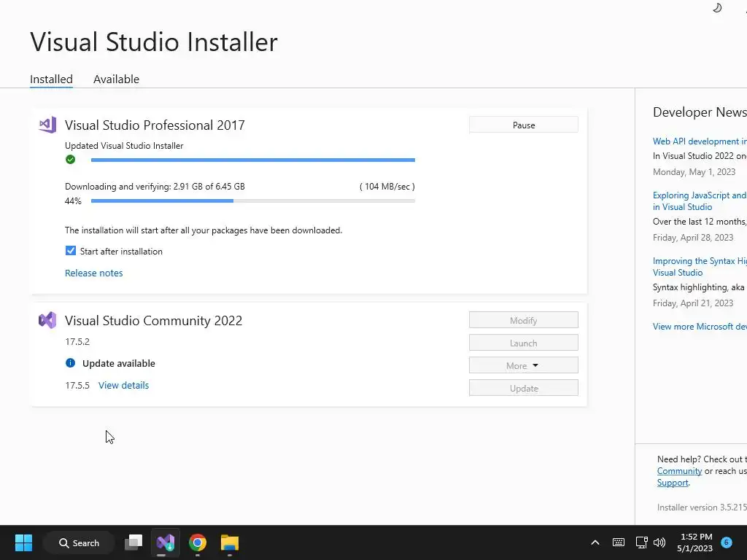Image resolution: width=747 pixels, height=560 pixels.
Task: Click the 44% percentage label
Action: pyautogui.click(x=73, y=201)
